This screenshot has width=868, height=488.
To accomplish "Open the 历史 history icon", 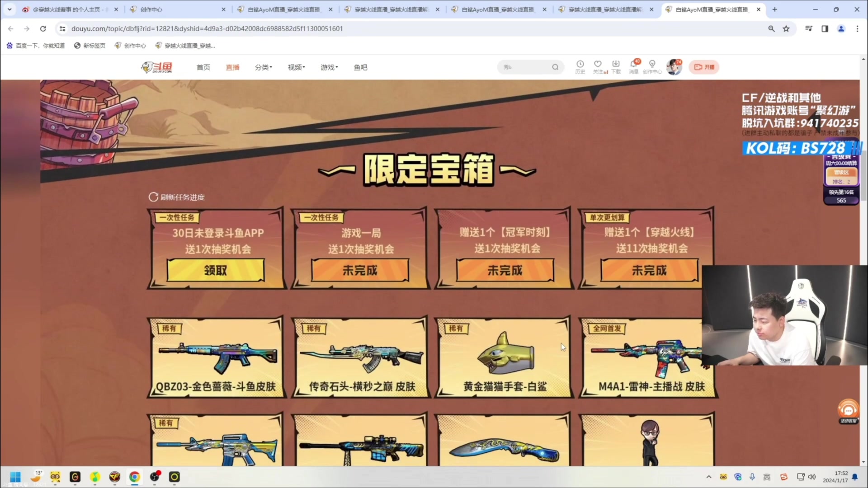I will click(x=580, y=66).
